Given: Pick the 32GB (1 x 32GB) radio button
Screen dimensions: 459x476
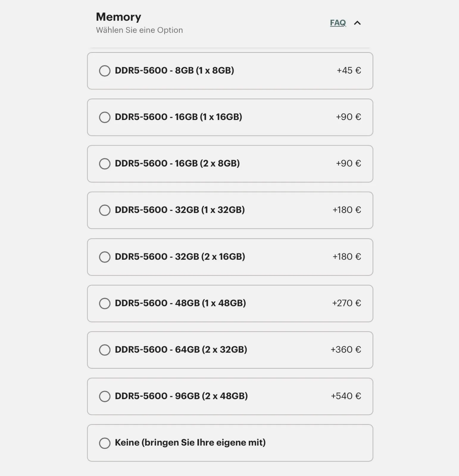Looking at the screenshot, I should click(105, 210).
